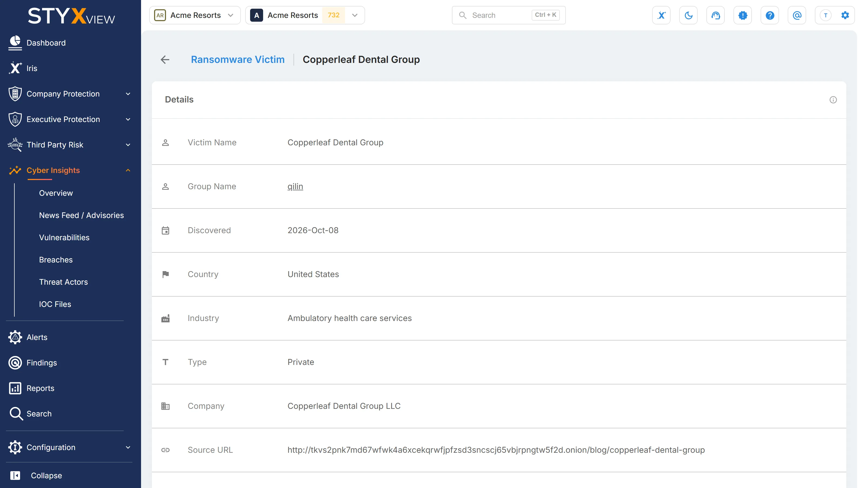The height and width of the screenshot is (488, 868).
Task: Focus the top Search field
Action: coord(509,15)
